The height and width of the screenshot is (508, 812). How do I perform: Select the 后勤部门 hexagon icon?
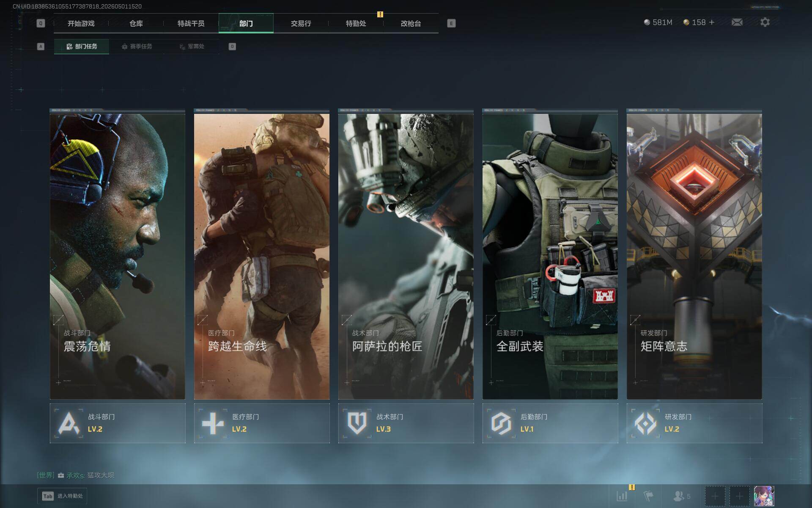[x=501, y=423]
